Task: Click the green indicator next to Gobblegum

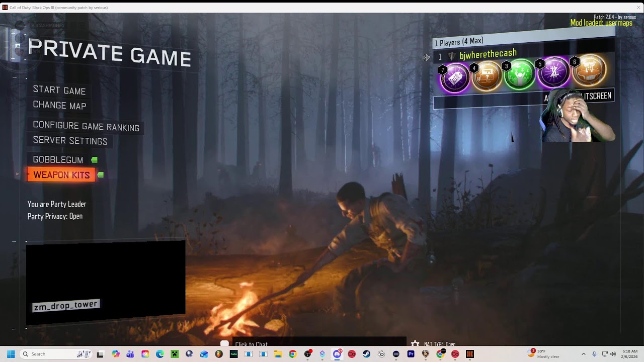Action: point(94,160)
